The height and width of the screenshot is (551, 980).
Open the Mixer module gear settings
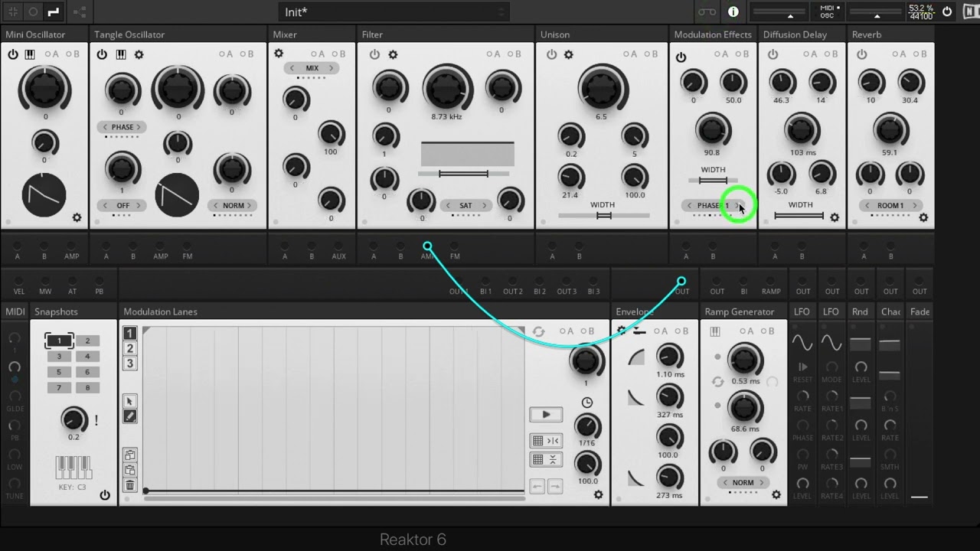[x=279, y=54]
